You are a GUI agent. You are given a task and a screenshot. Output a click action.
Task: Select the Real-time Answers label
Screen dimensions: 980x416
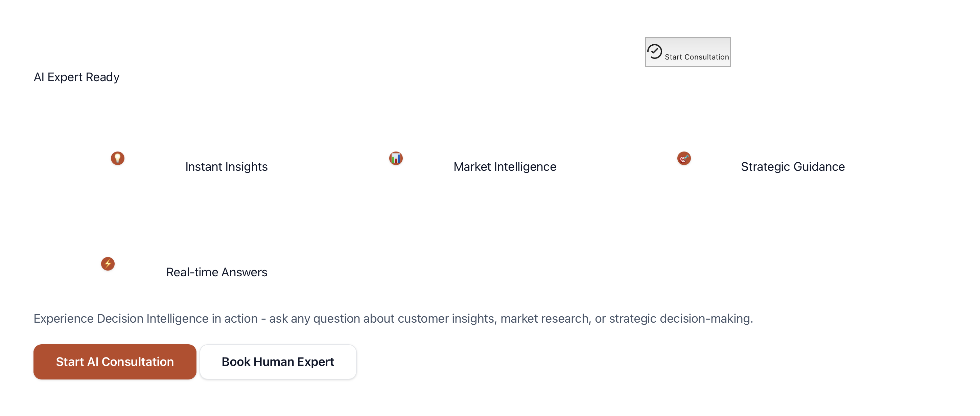pos(216,272)
